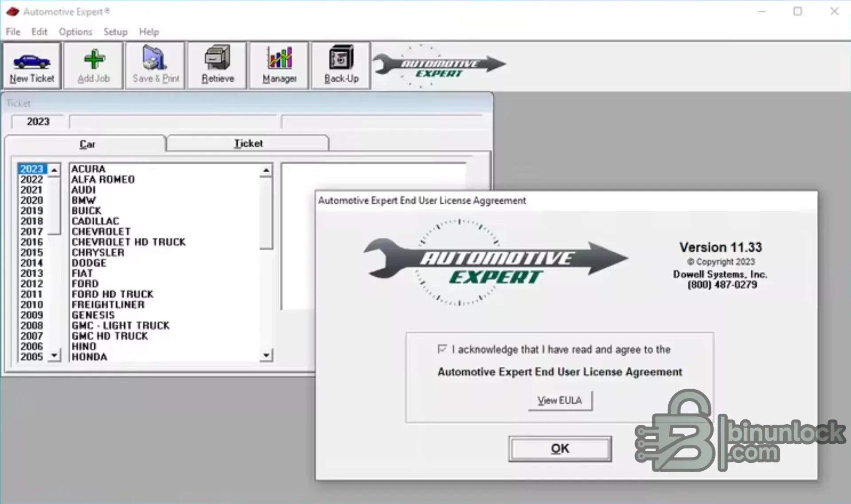The height and width of the screenshot is (504, 851).
Task: Select year 2016 in the list
Action: tap(32, 242)
